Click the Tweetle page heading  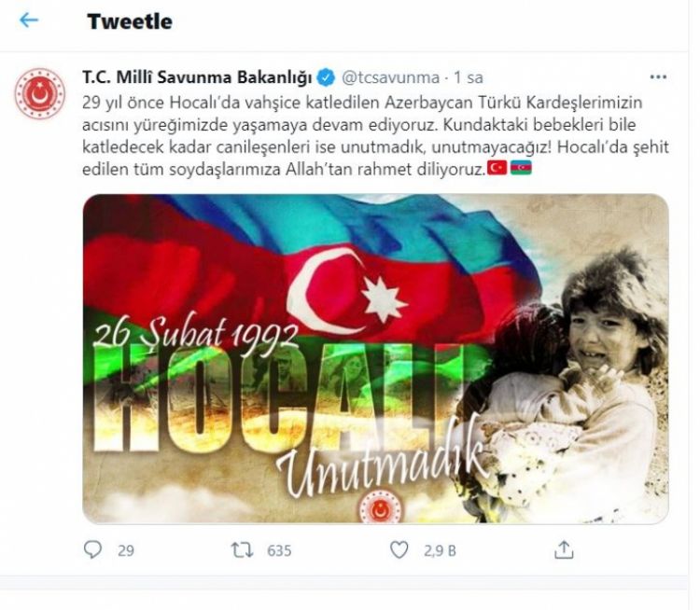[130, 21]
